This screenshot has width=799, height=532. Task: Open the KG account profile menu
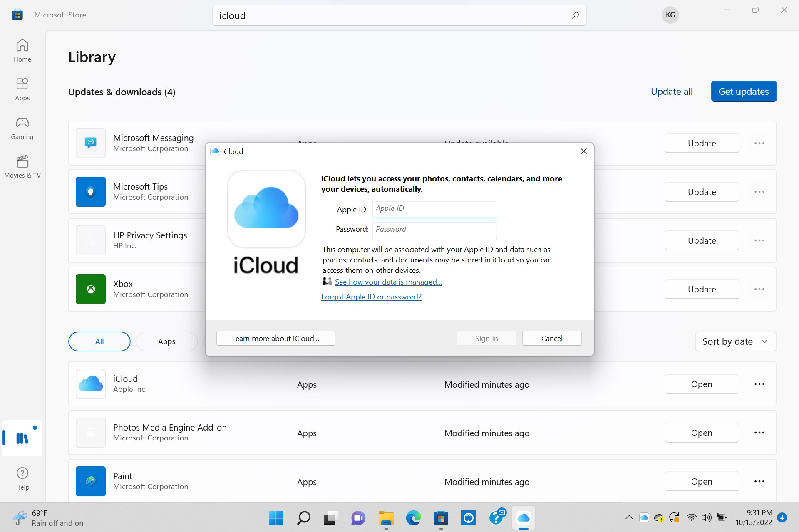click(x=670, y=15)
